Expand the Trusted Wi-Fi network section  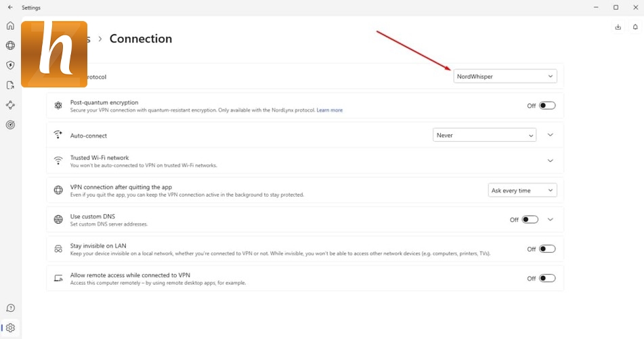coord(550,161)
